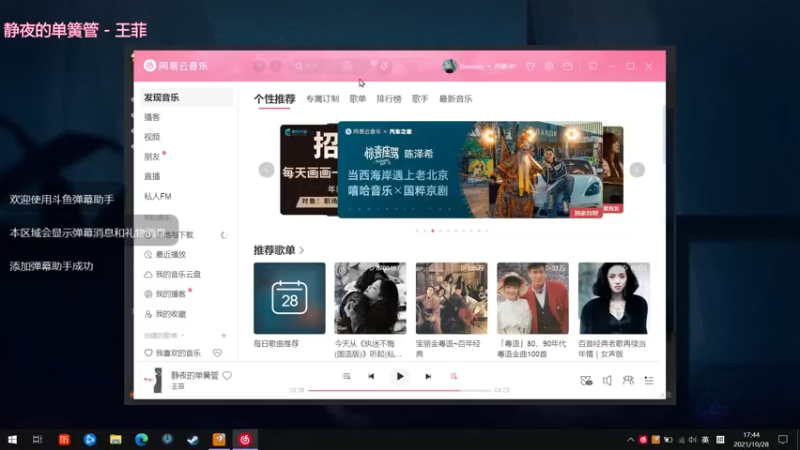Switch to mini player mode icon
This screenshot has height=450, width=800.
[592, 66]
